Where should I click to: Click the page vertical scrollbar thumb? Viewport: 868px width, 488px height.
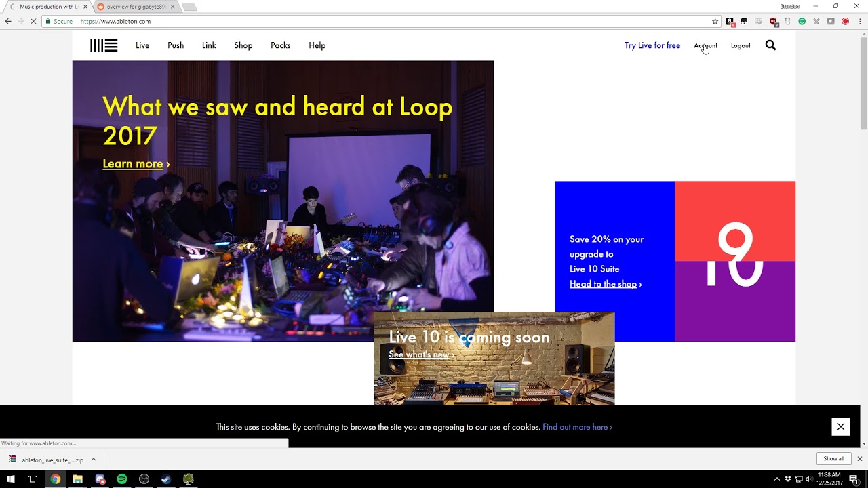click(863, 83)
